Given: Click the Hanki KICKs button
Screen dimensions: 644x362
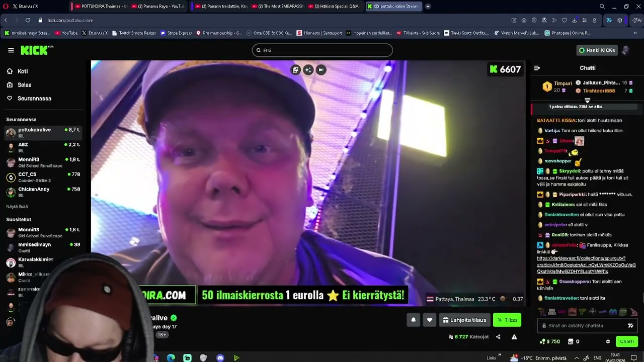Looking at the screenshot, I should click(x=597, y=50).
